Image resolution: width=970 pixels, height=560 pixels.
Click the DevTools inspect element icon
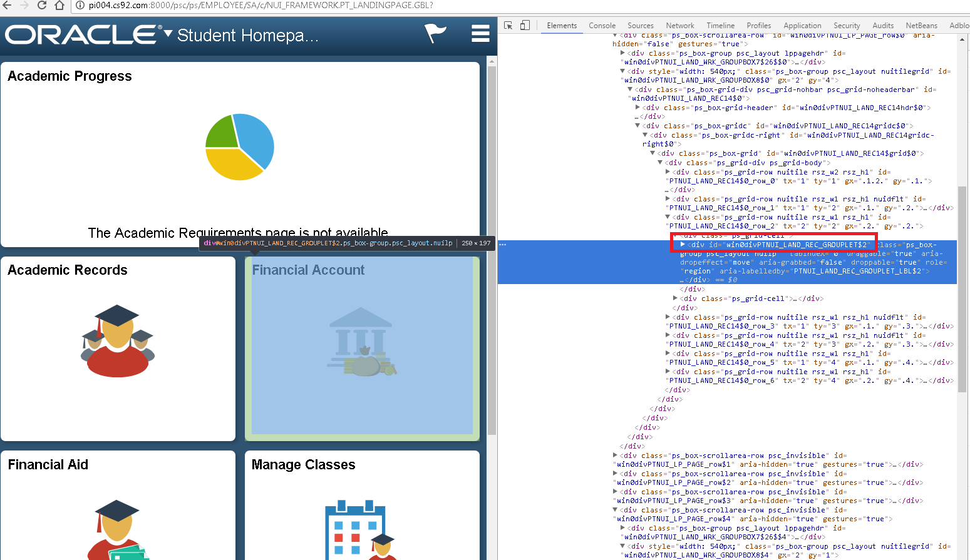coord(508,26)
